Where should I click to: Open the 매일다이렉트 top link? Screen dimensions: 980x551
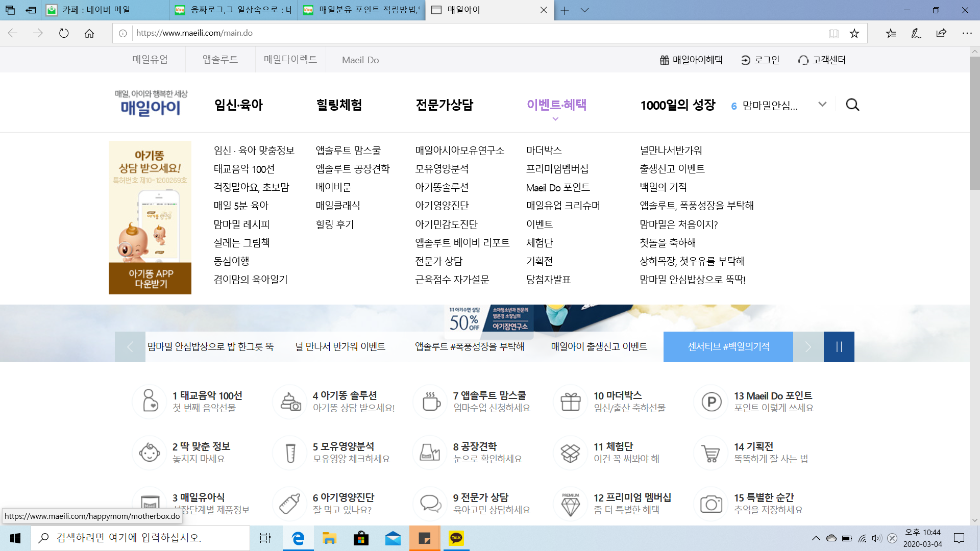coord(290,60)
